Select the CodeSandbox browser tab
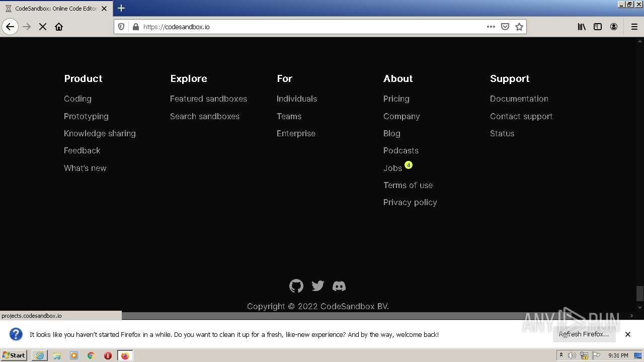644x362 pixels. click(x=56, y=9)
